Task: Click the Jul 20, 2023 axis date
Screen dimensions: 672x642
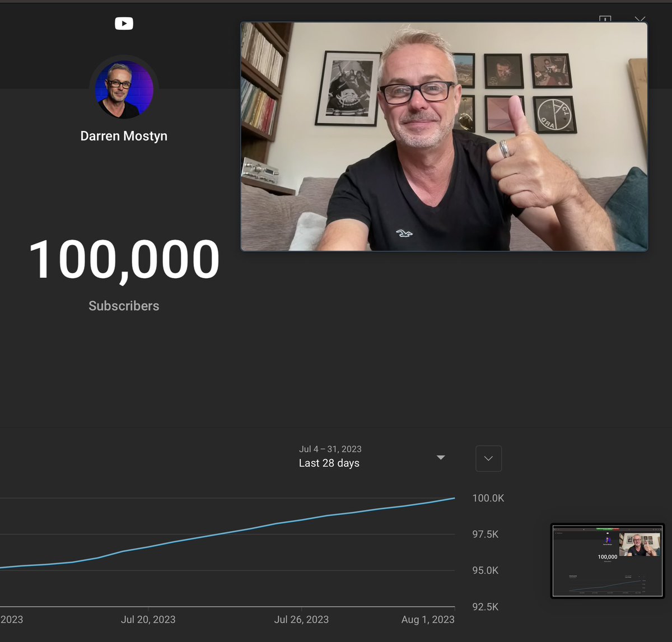Action: point(148,620)
